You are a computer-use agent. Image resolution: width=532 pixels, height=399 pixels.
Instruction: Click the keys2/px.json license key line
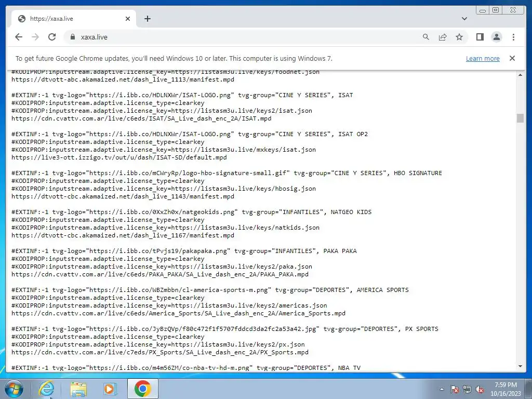[158, 345]
